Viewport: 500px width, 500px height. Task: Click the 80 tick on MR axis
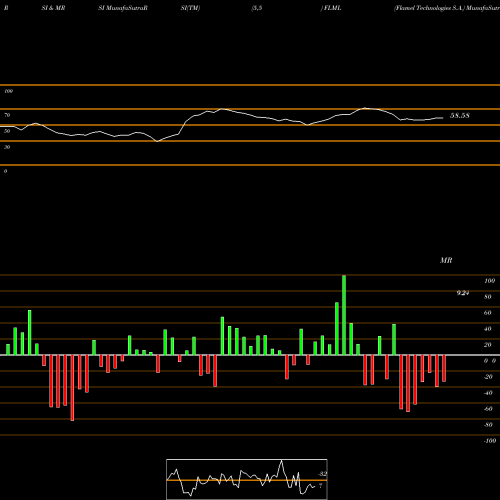(488, 297)
